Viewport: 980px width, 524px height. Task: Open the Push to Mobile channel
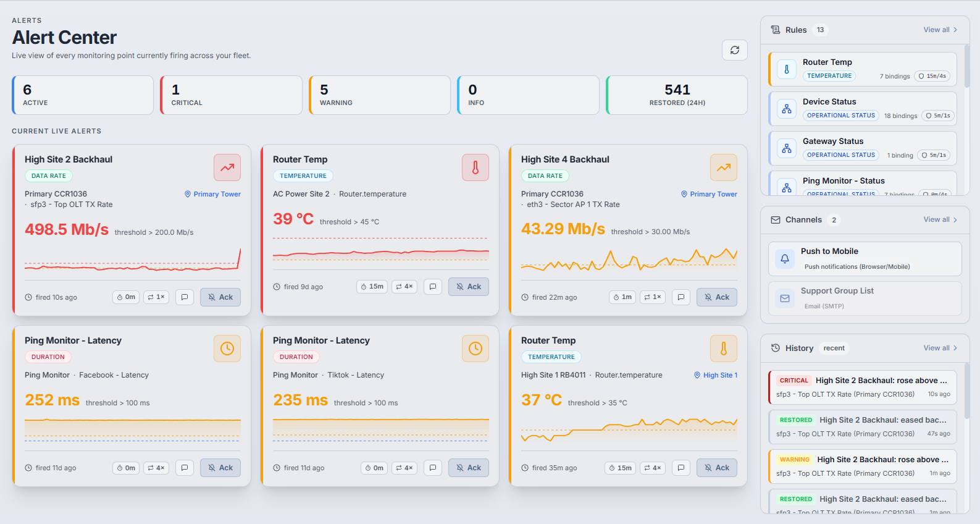tap(865, 259)
